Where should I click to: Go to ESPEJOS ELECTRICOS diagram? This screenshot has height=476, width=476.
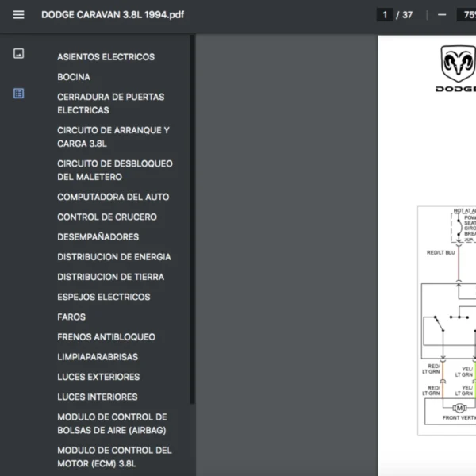[103, 297]
